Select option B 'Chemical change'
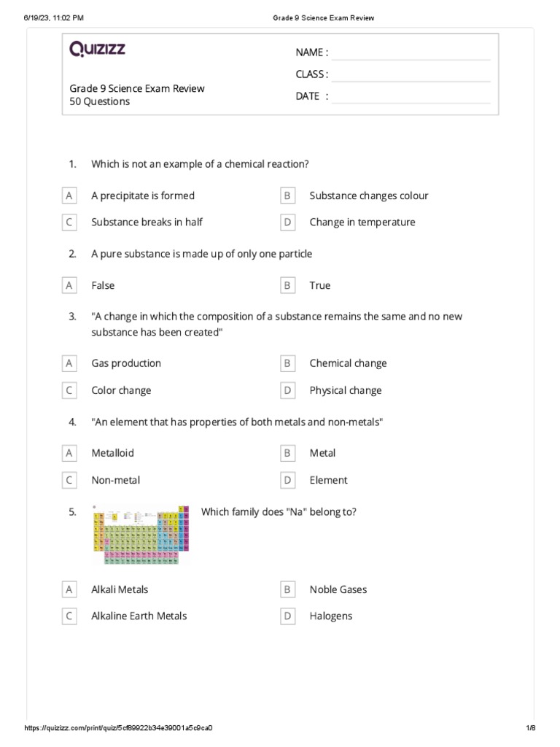This screenshot has height=747, width=560. coord(287,363)
